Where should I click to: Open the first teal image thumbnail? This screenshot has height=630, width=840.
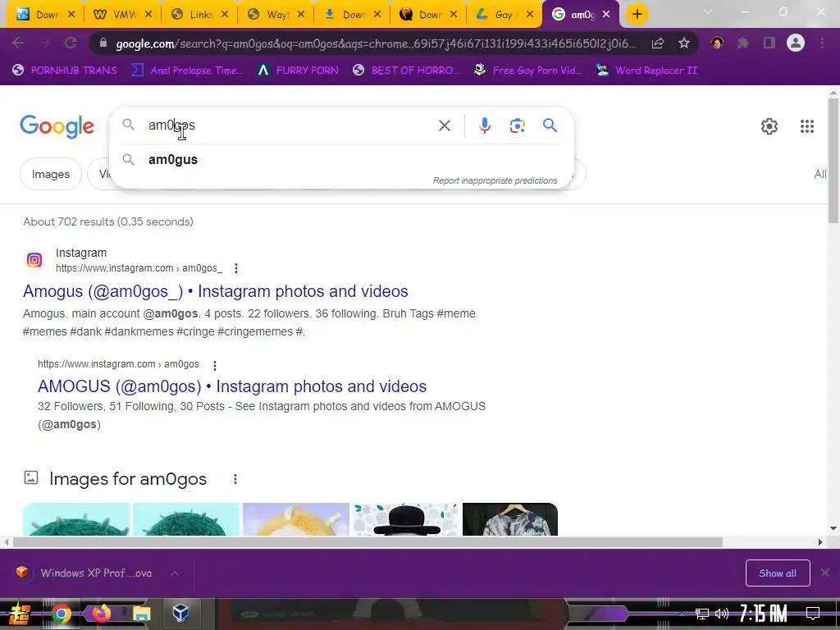click(x=76, y=519)
